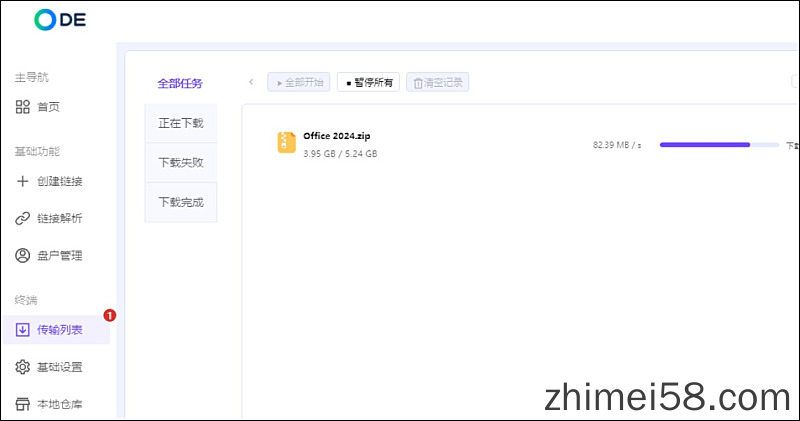The width and height of the screenshot is (800, 421).
Task: Click the plus icon for 创建链接
Action: (23, 181)
